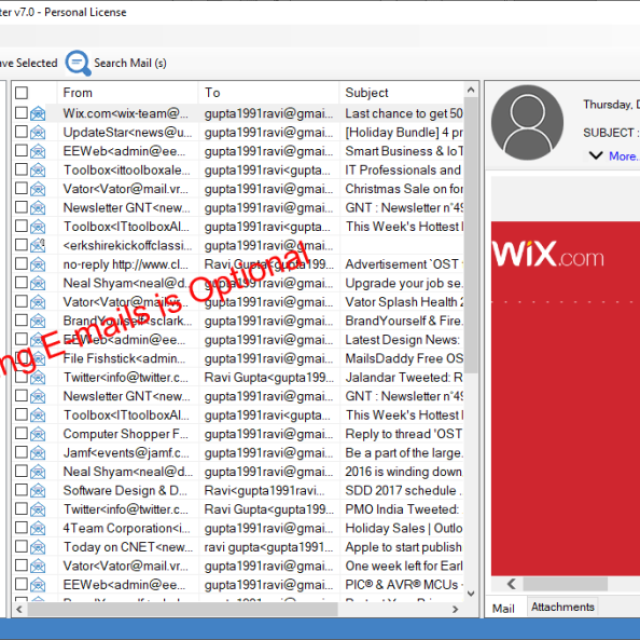Click the email list scroll-up arrow
The height and width of the screenshot is (640, 640).
[x=471, y=90]
